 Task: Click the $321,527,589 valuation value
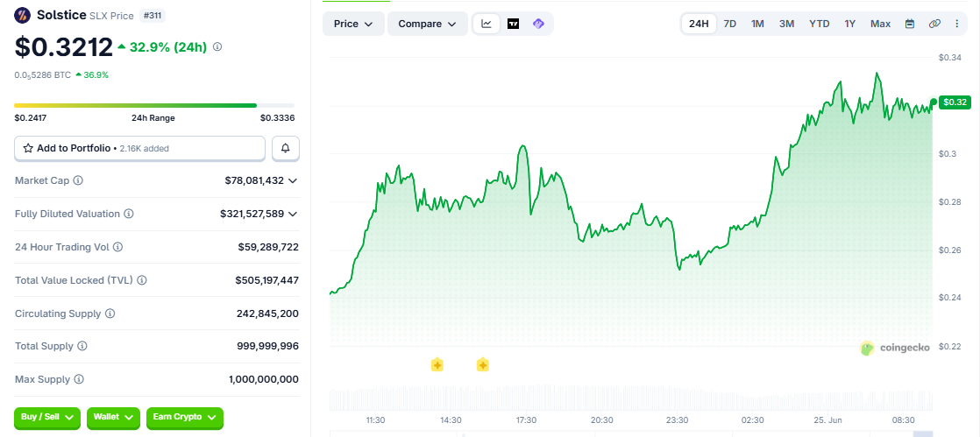252,214
